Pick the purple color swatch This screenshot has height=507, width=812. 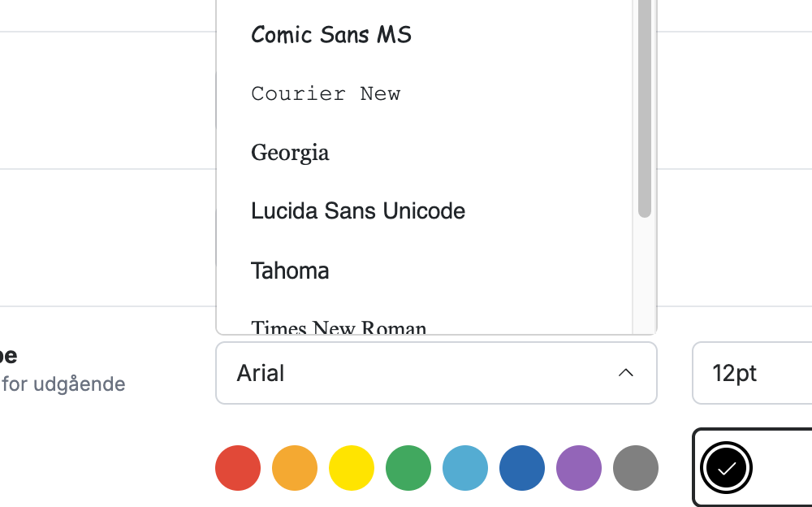(579, 468)
